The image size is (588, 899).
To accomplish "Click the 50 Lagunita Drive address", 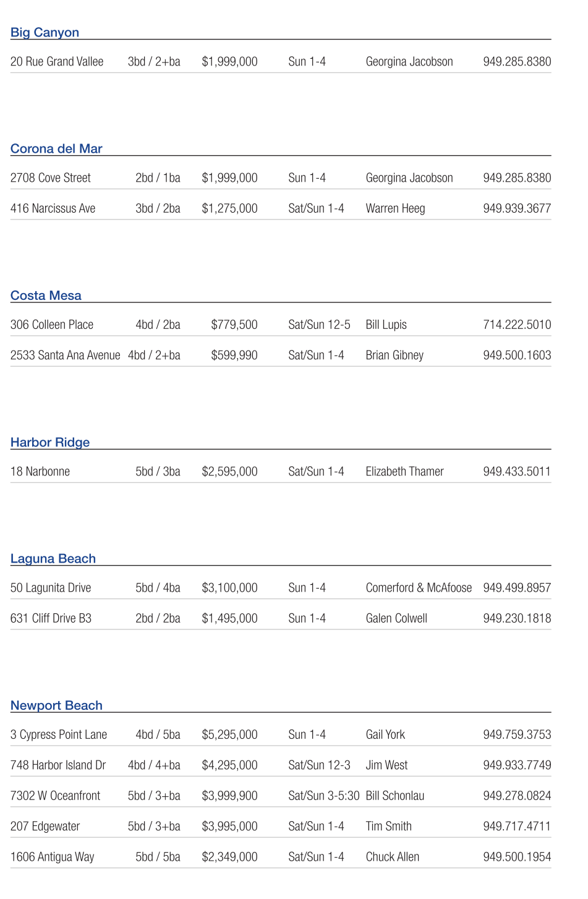I will click(x=51, y=588).
